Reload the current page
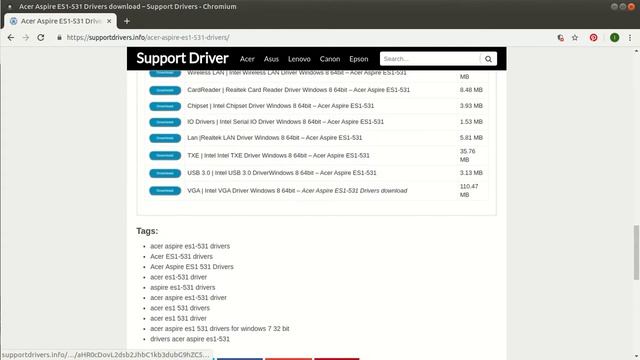640x360 pixels. [41, 38]
